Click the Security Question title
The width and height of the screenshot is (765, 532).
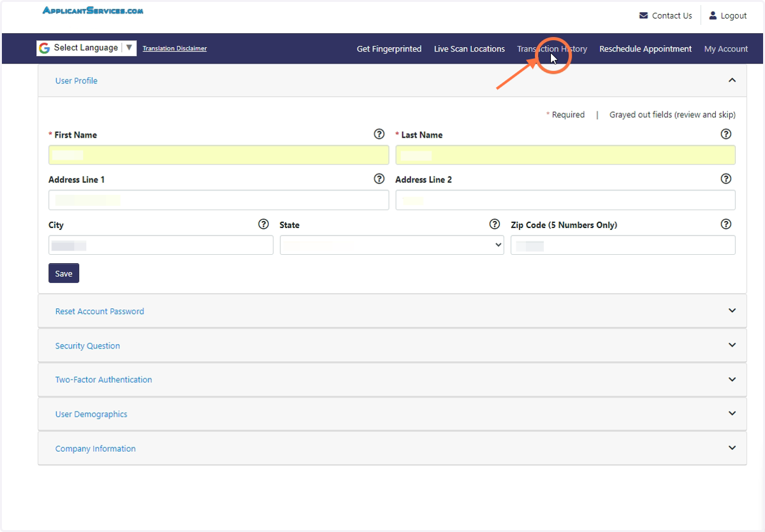[87, 346]
